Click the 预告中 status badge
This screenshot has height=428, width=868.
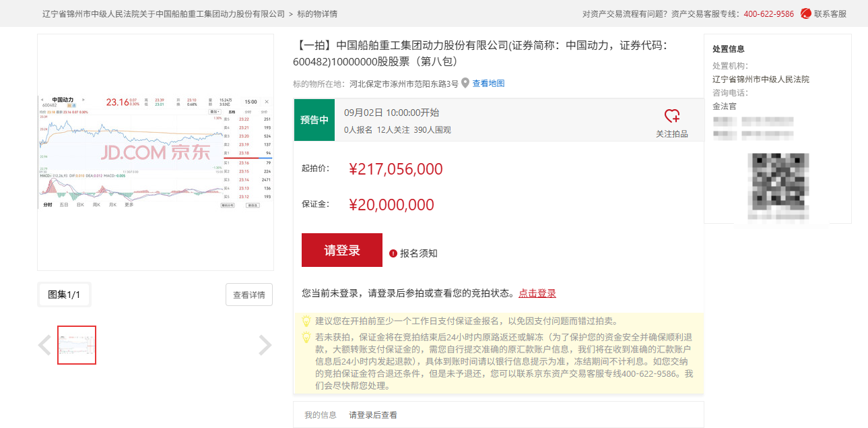pyautogui.click(x=314, y=120)
